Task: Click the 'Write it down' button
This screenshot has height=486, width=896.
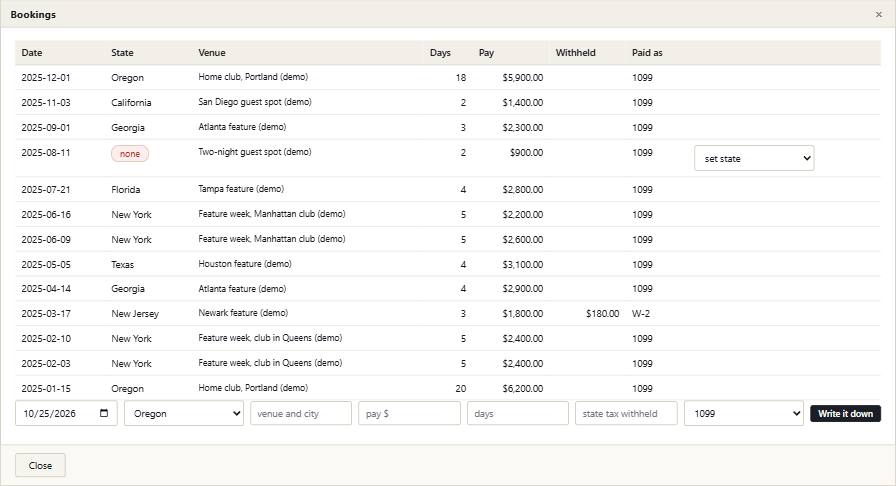Action: (x=845, y=413)
